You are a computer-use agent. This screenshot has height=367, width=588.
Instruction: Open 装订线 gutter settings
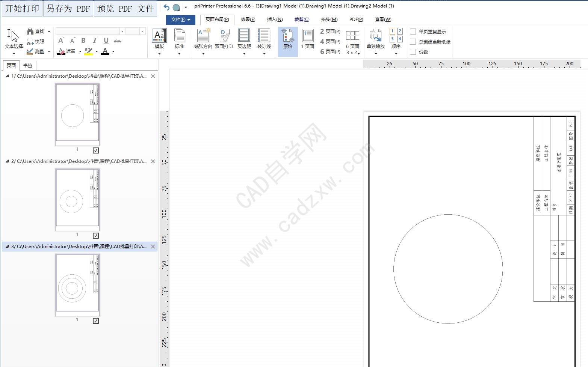[264, 42]
